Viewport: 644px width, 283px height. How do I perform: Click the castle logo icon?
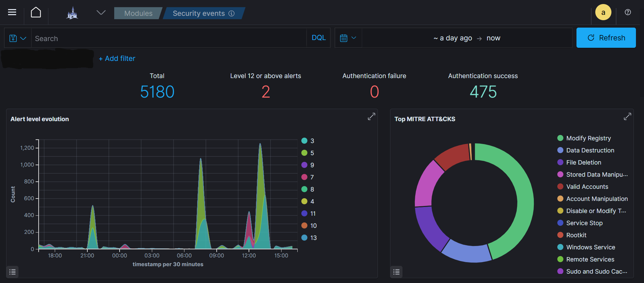point(72,13)
